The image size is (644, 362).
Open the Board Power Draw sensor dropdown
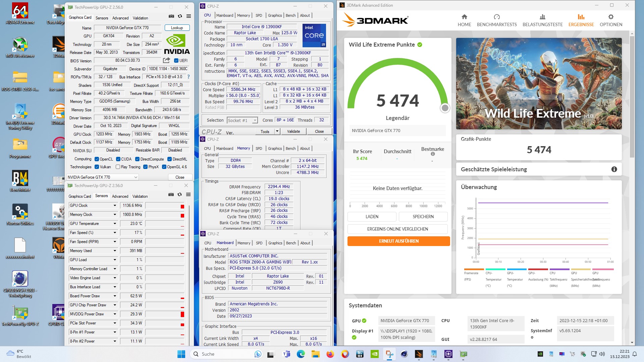pyautogui.click(x=115, y=296)
